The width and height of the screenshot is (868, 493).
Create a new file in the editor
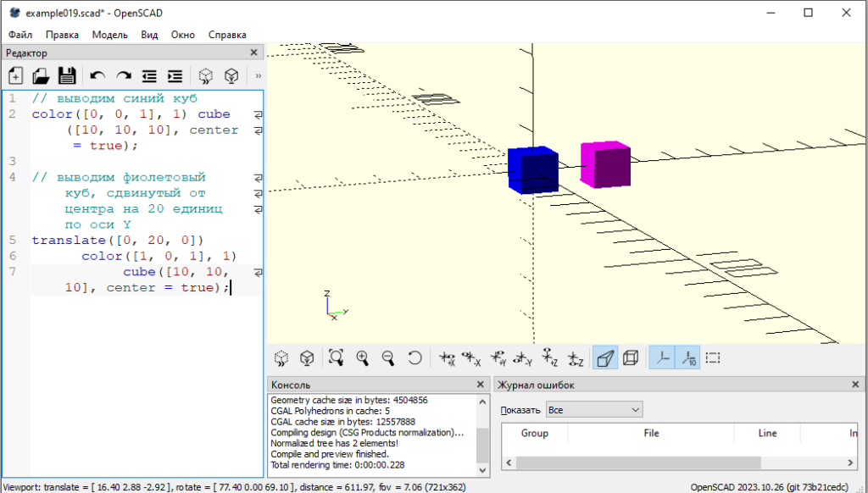tap(14, 75)
